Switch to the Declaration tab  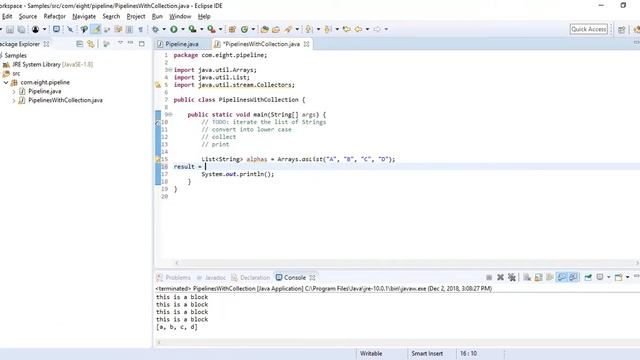click(x=251, y=278)
